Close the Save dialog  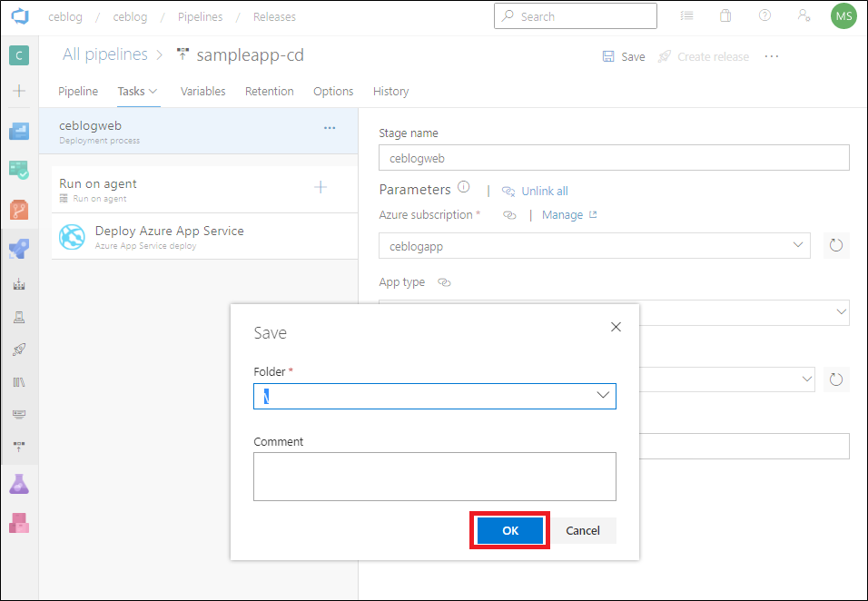[616, 327]
